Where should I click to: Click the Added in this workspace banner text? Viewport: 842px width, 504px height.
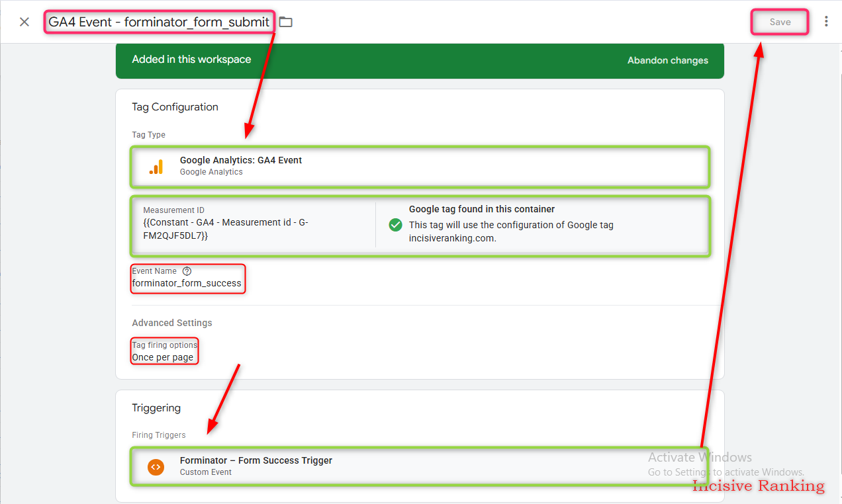(x=191, y=60)
